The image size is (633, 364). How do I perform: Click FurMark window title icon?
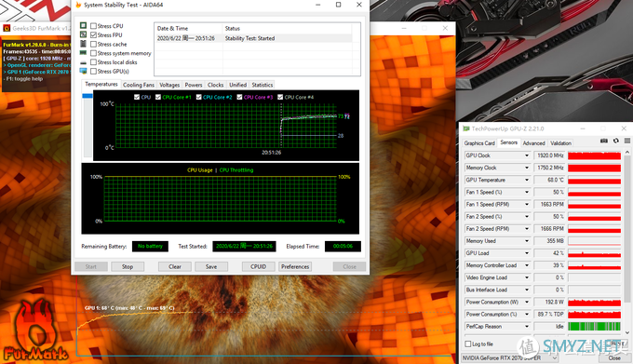pyautogui.click(x=7, y=28)
